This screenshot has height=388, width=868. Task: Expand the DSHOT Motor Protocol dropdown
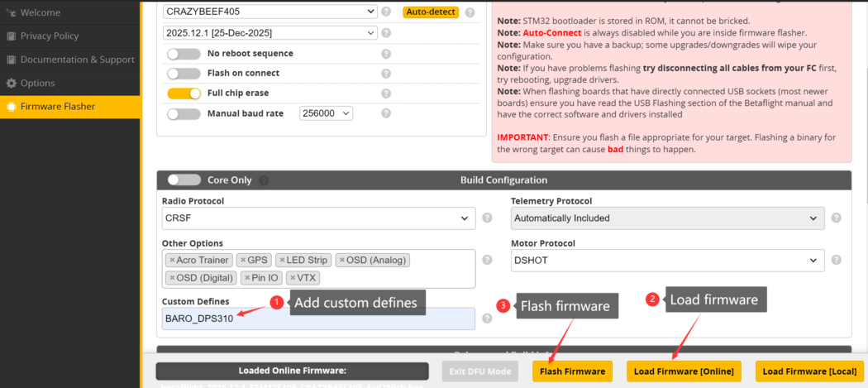pos(667,261)
